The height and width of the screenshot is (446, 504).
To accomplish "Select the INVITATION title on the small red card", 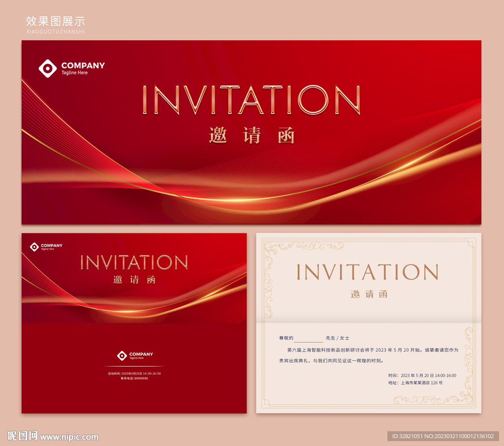I will point(134,262).
